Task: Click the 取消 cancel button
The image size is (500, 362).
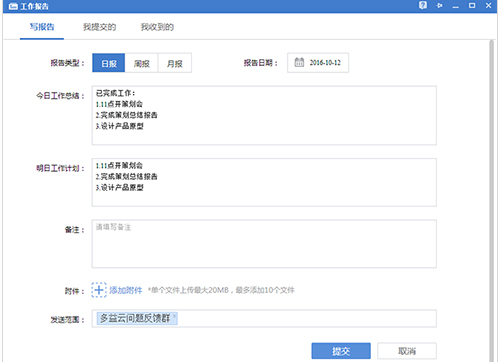Action: 407,351
